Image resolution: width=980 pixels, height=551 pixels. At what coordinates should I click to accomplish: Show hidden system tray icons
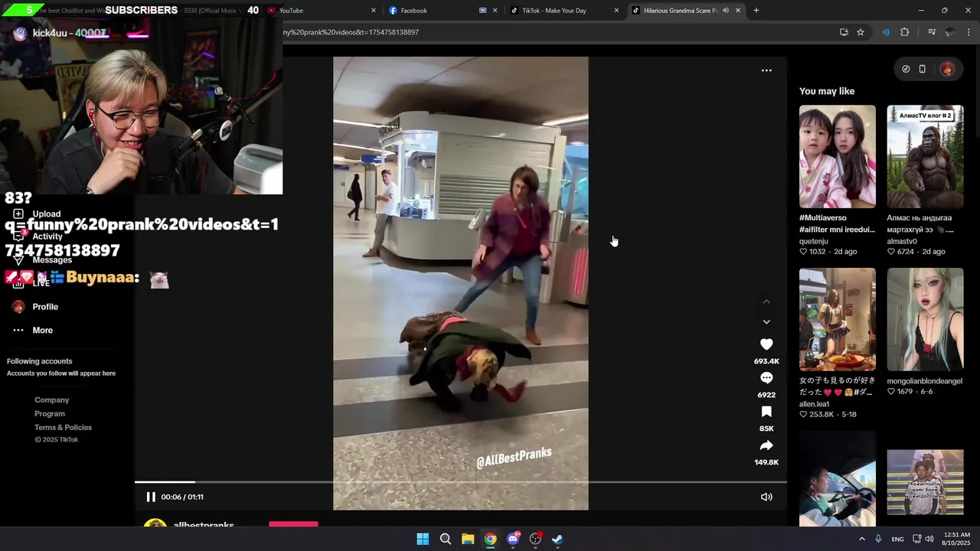click(861, 539)
